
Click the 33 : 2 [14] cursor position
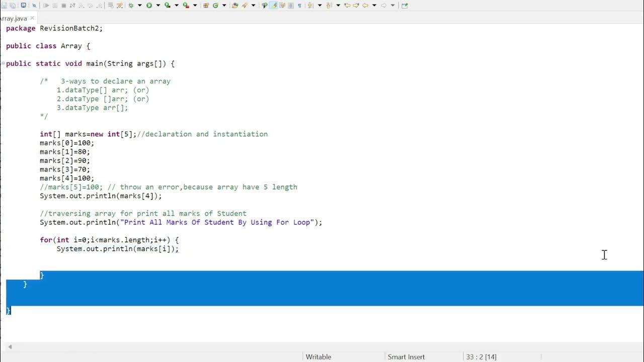tap(481, 357)
